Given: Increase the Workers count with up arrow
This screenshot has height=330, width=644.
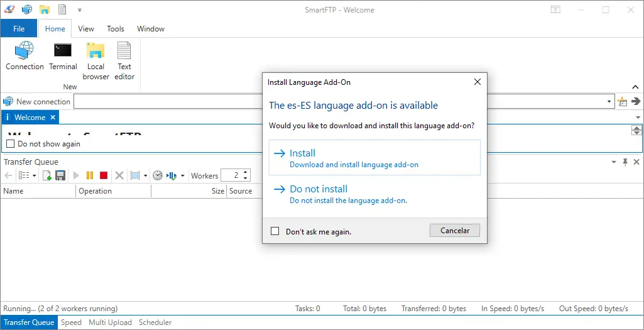Looking at the screenshot, I should (246, 173).
